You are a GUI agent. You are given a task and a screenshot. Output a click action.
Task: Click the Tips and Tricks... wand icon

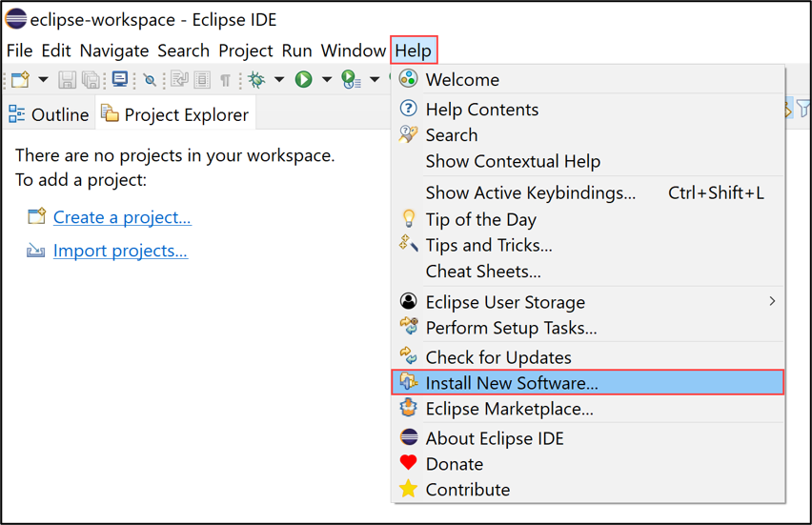pyautogui.click(x=408, y=243)
